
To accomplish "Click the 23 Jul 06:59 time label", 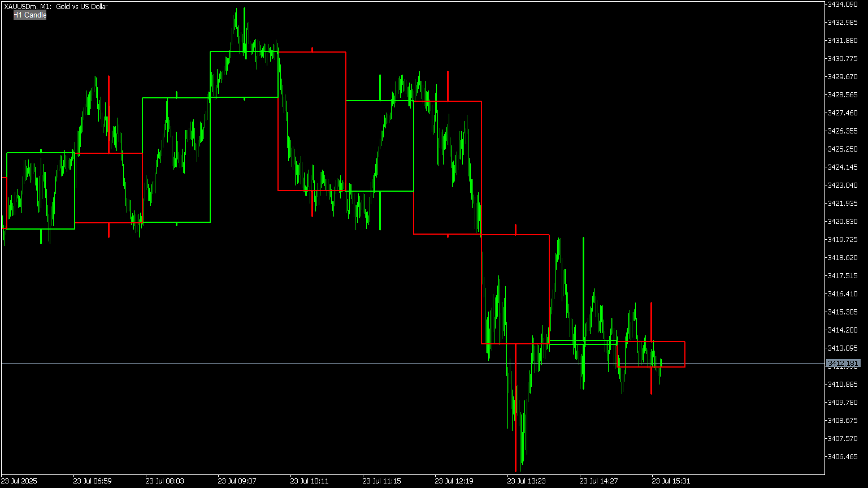I will click(x=92, y=481).
